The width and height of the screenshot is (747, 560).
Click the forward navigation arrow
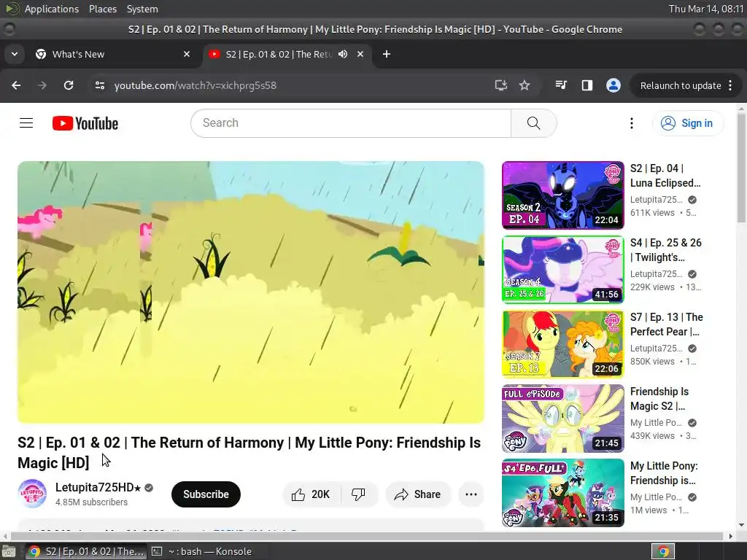pos(42,86)
